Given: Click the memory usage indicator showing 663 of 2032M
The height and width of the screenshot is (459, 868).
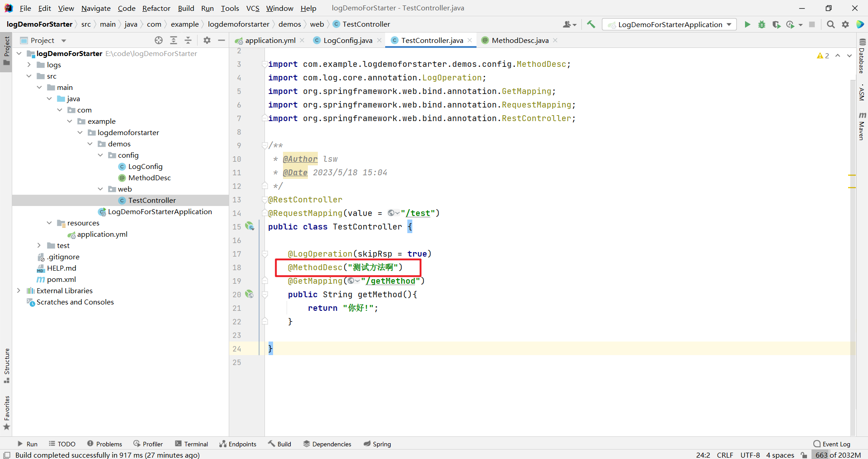Looking at the screenshot, I should pos(838,455).
